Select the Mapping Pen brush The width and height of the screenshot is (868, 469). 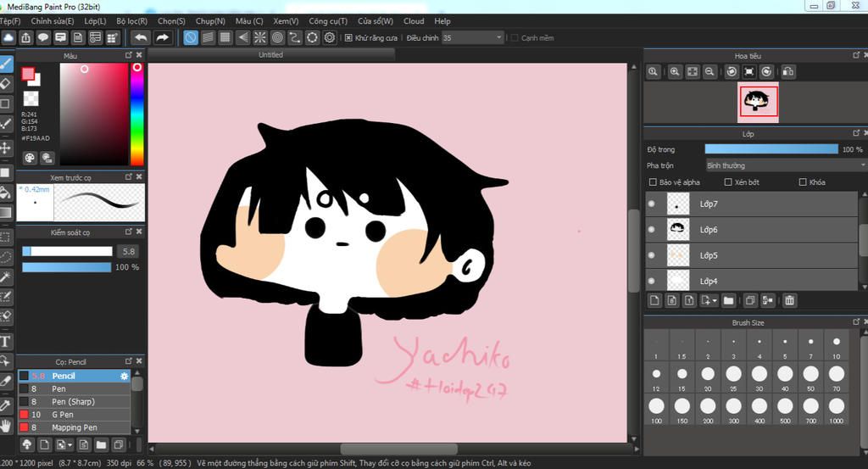[75, 427]
